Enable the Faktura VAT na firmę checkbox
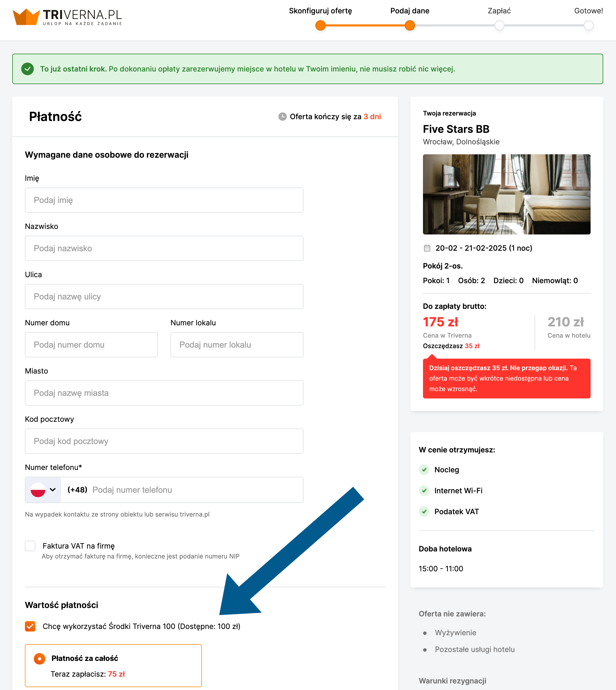 [30, 546]
